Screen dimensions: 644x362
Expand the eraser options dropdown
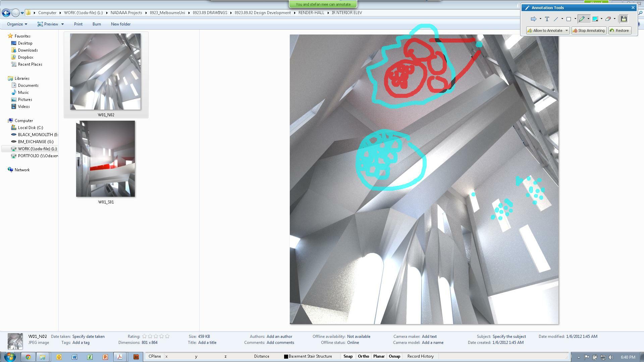pos(614,19)
